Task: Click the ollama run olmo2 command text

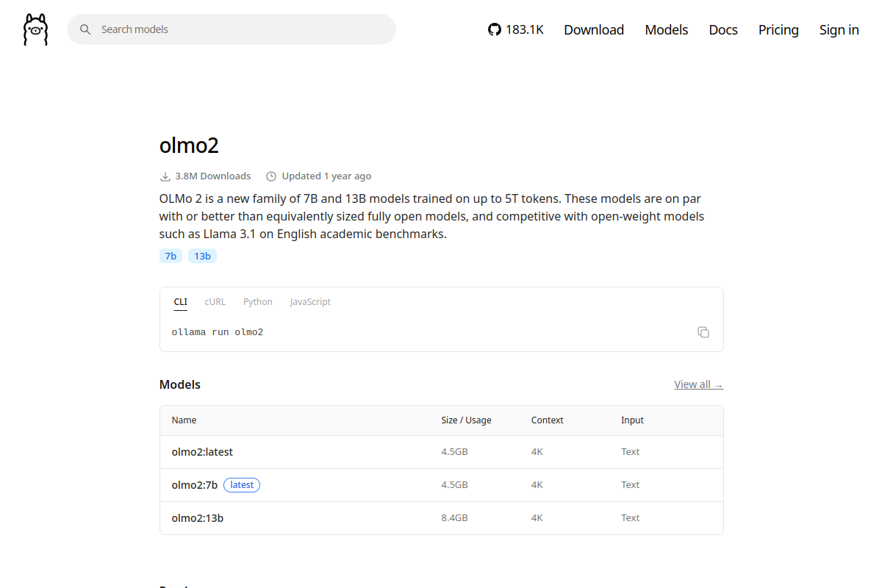Action: pos(218,332)
